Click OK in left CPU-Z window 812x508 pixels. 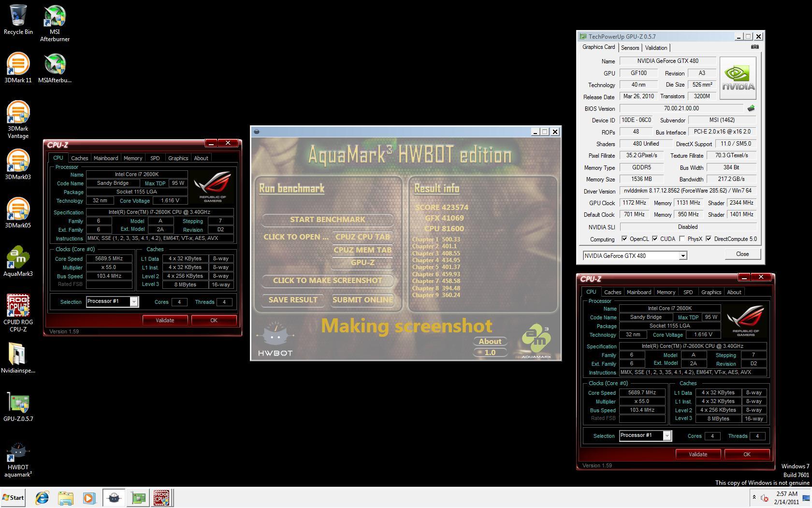(214, 320)
